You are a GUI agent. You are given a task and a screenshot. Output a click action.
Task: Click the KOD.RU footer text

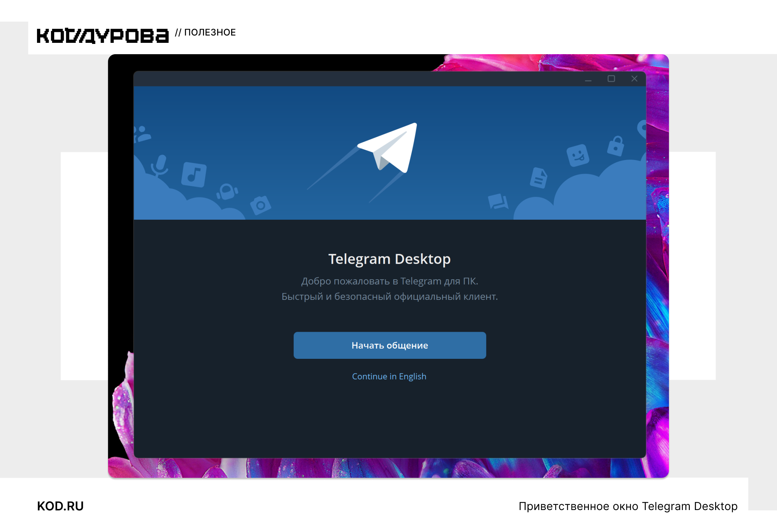60,506
